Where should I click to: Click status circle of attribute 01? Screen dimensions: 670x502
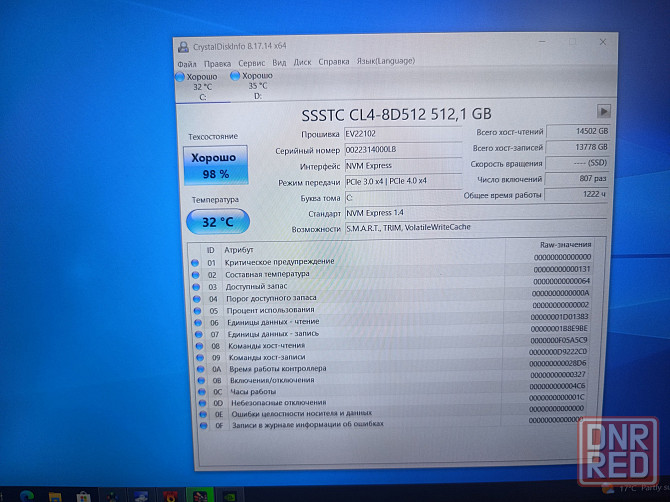[195, 263]
